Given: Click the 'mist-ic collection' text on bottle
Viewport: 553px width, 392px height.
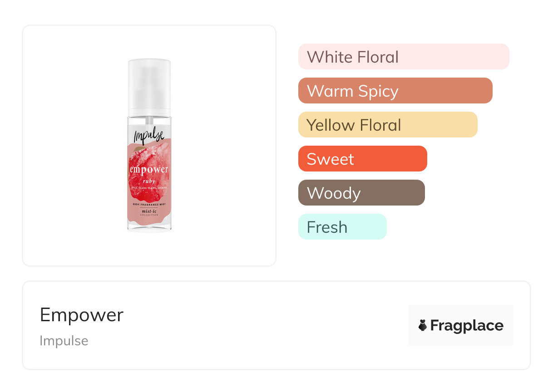Looking at the screenshot, I should [149, 213].
